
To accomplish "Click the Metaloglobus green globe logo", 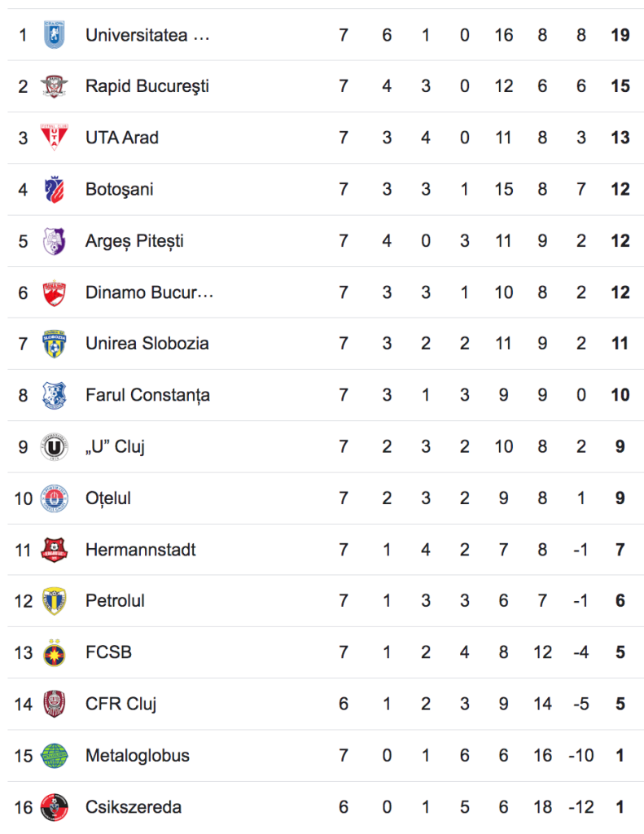I will click(55, 756).
